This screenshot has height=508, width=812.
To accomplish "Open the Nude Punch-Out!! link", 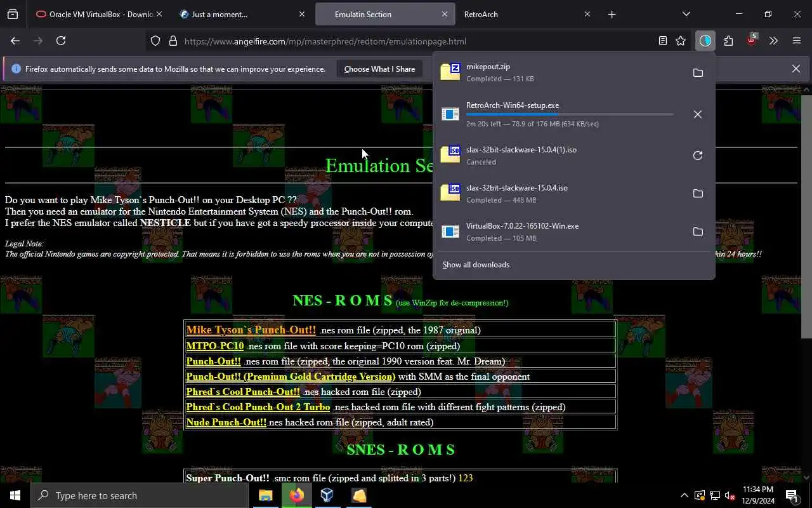I will (x=226, y=422).
